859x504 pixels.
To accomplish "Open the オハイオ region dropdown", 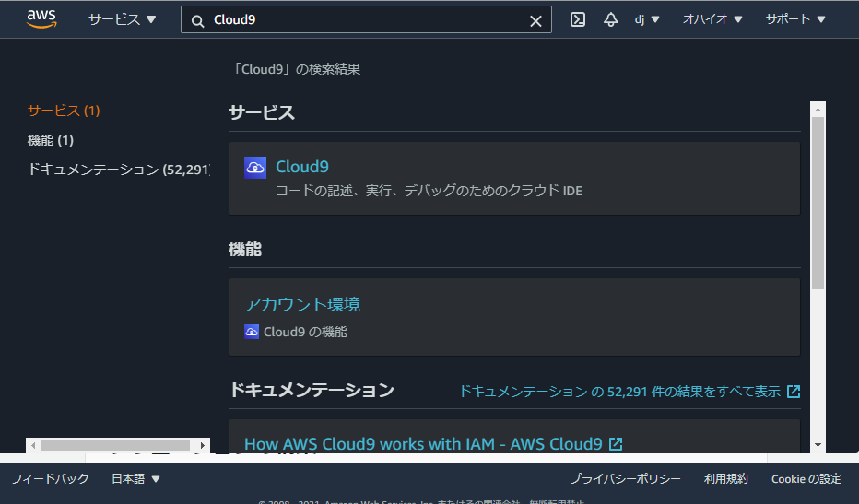I will (712, 19).
